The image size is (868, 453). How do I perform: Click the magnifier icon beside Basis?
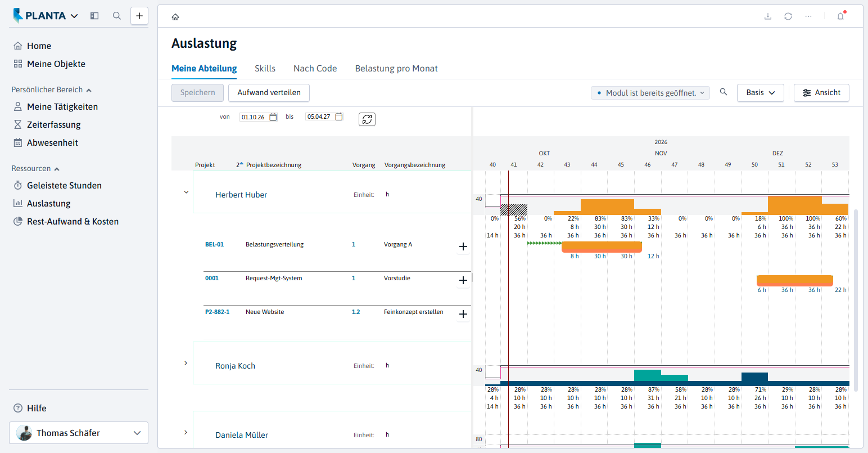[x=724, y=92]
